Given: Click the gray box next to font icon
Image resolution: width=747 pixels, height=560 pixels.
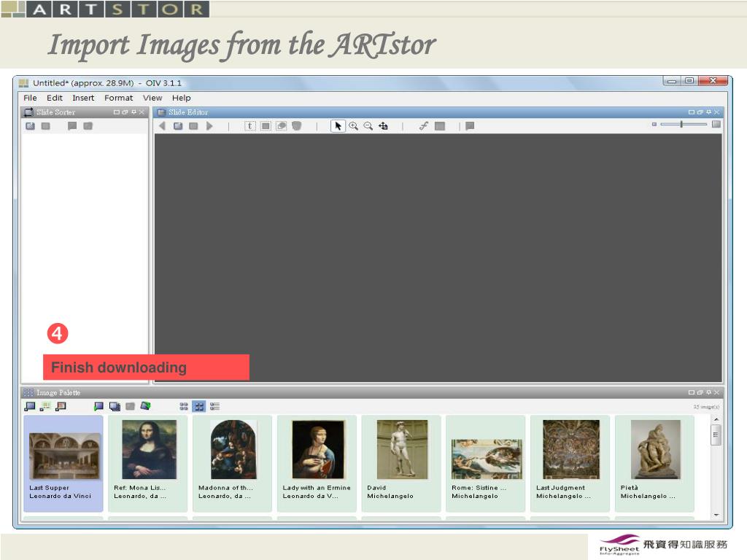Looking at the screenshot, I should coord(440,126).
